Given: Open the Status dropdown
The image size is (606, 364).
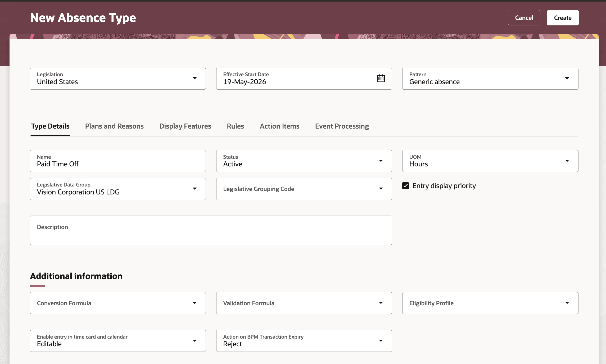Looking at the screenshot, I should (381, 161).
